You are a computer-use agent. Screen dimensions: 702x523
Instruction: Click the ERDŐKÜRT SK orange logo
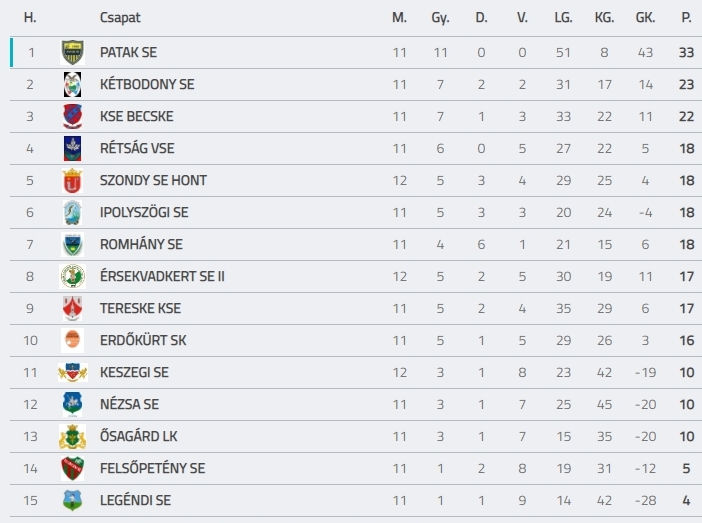point(72,340)
